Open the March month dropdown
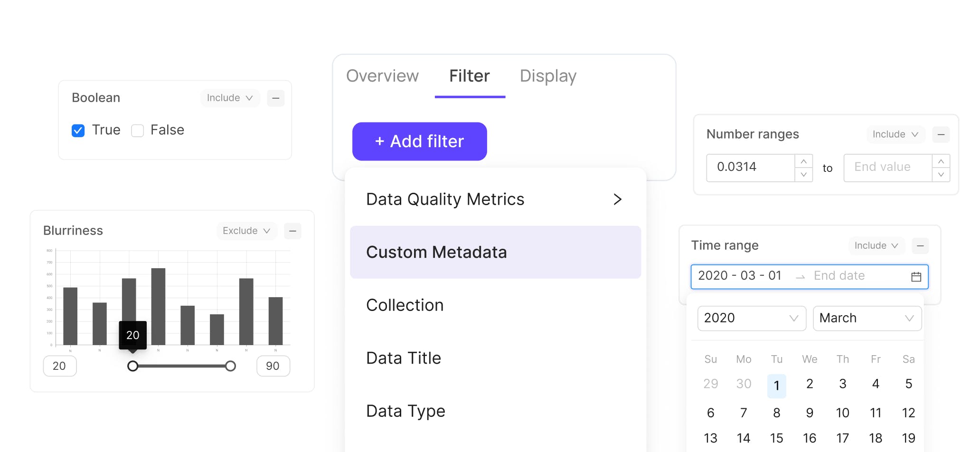Screen dimensions: 980x452 pyautogui.click(x=867, y=318)
